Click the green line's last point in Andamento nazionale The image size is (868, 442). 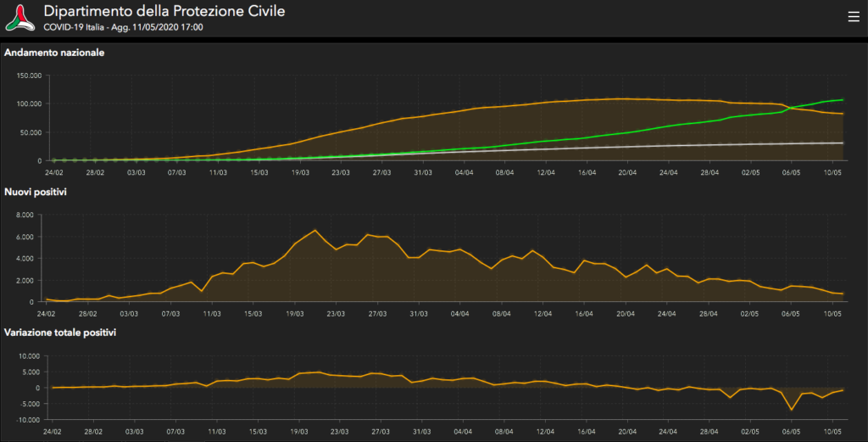843,100
